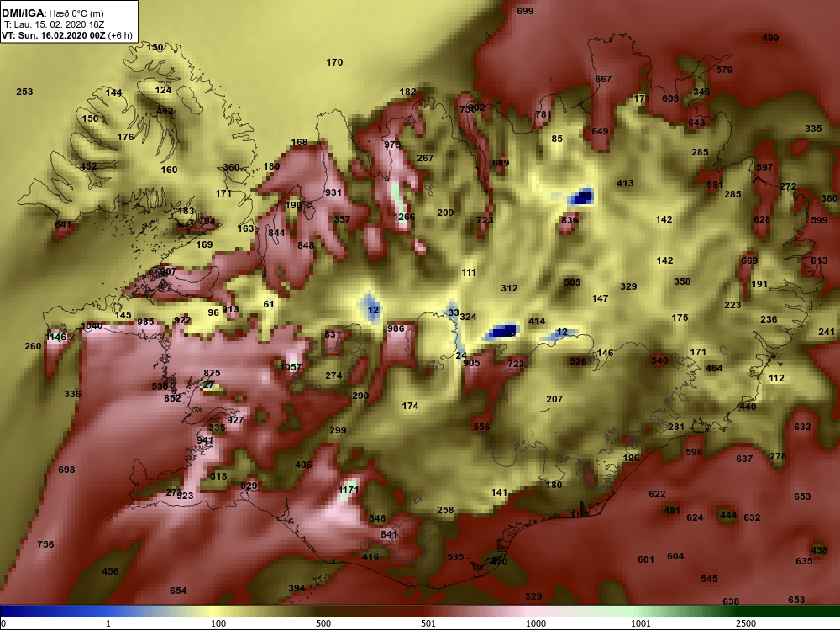Click the map value '394'
This screenshot has width=840, height=630.
(x=297, y=588)
